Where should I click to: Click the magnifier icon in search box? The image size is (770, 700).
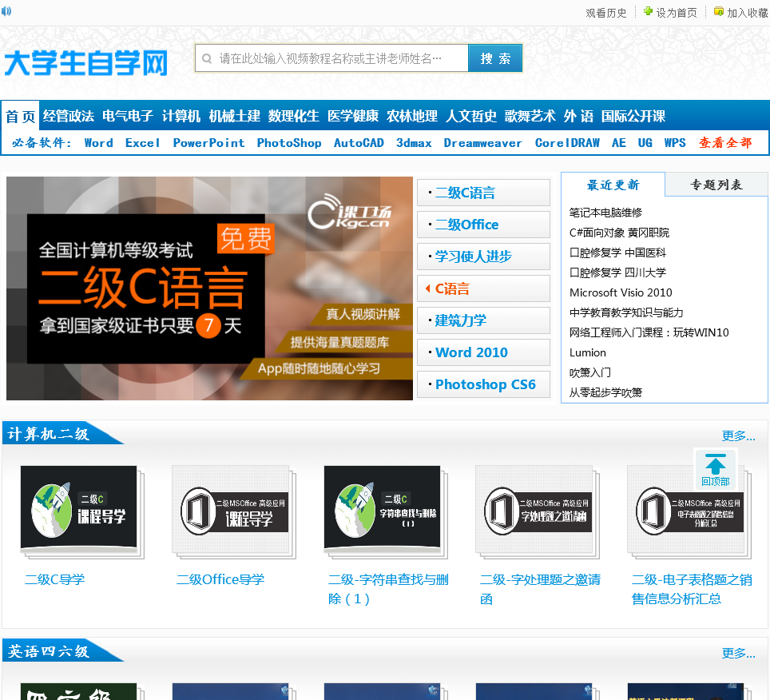click(207, 59)
